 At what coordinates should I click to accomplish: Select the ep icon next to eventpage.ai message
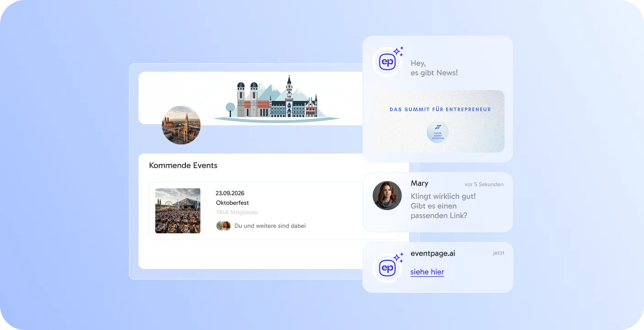(387, 267)
